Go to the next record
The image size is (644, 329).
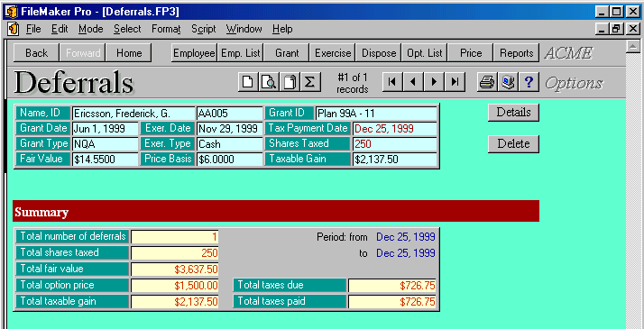[x=434, y=82]
